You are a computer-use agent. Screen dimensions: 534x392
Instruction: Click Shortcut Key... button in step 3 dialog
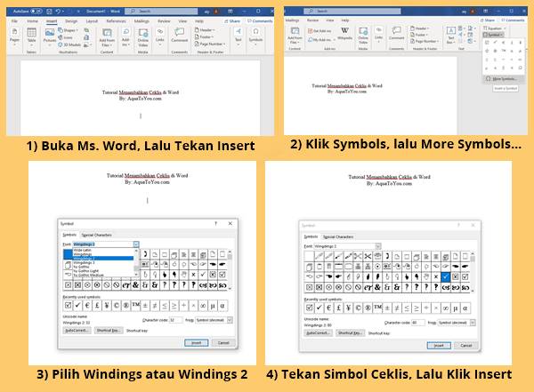coord(109,331)
